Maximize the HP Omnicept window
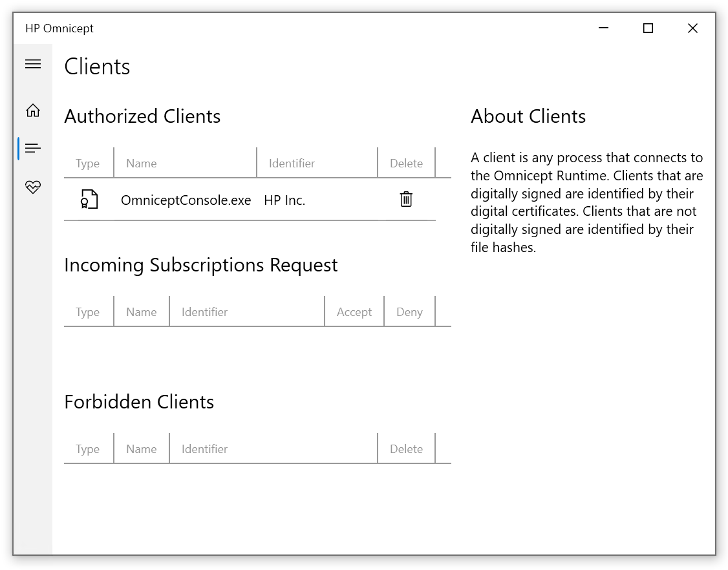 [648, 28]
